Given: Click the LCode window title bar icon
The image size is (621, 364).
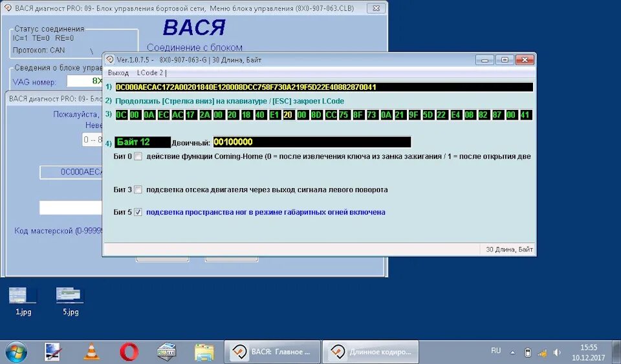Looking at the screenshot, I should [x=110, y=59].
